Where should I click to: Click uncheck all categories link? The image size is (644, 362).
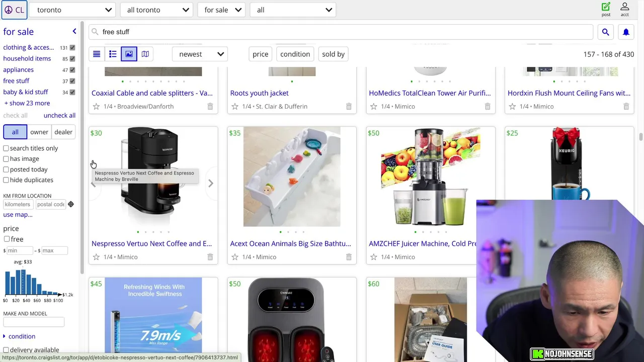(59, 115)
